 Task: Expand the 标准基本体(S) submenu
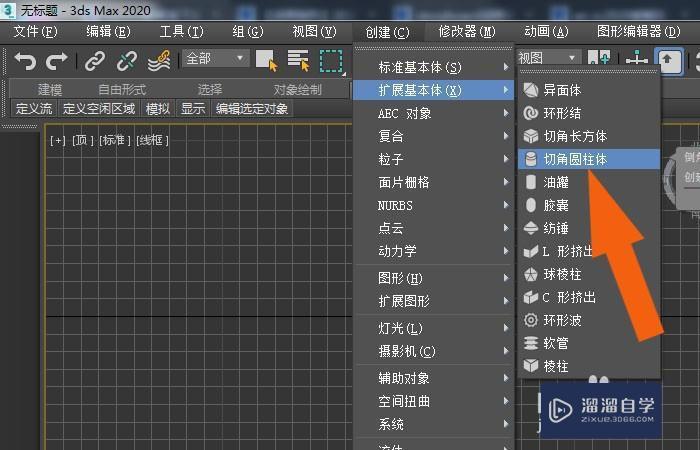coord(433,67)
